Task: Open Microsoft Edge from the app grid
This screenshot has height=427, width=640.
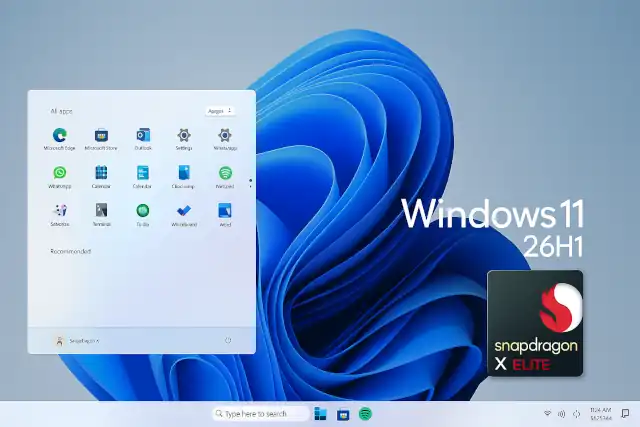Action: 60,139
